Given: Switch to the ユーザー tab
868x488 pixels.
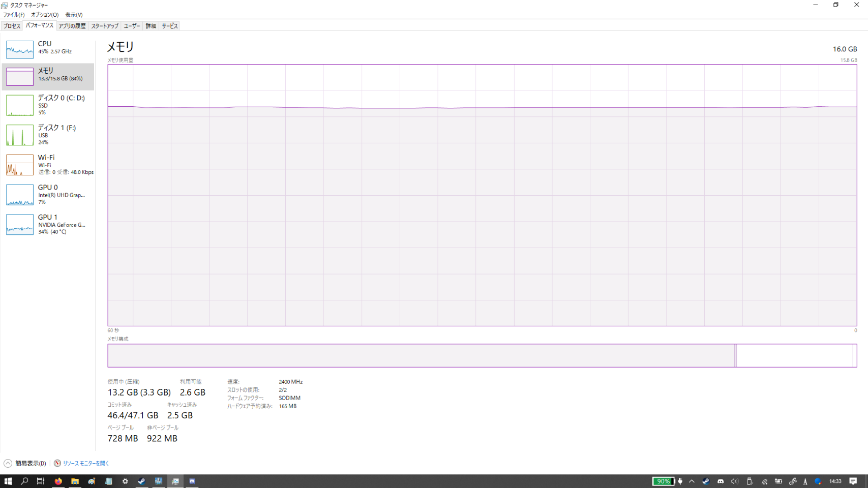Looking at the screenshot, I should tap(132, 26).
